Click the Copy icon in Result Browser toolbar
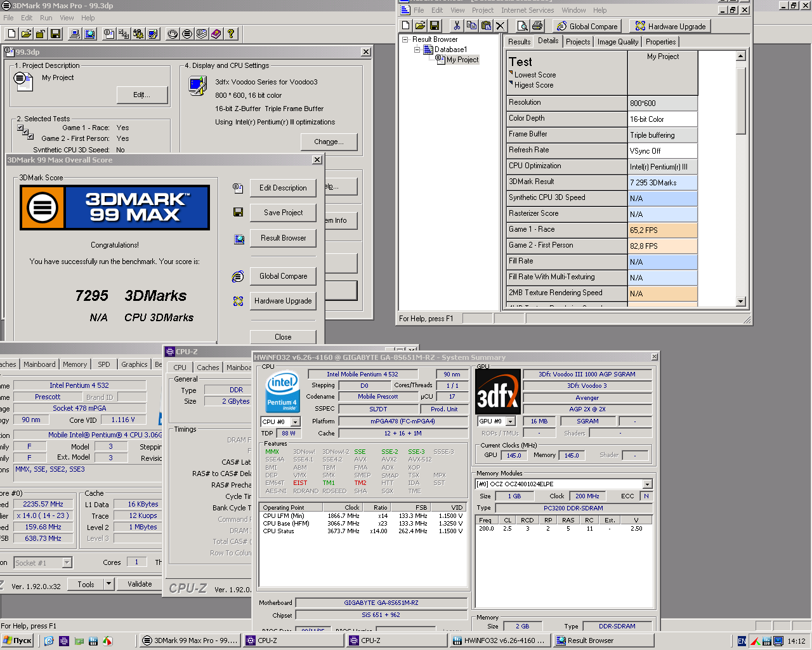The width and height of the screenshot is (812, 650). pos(471,25)
